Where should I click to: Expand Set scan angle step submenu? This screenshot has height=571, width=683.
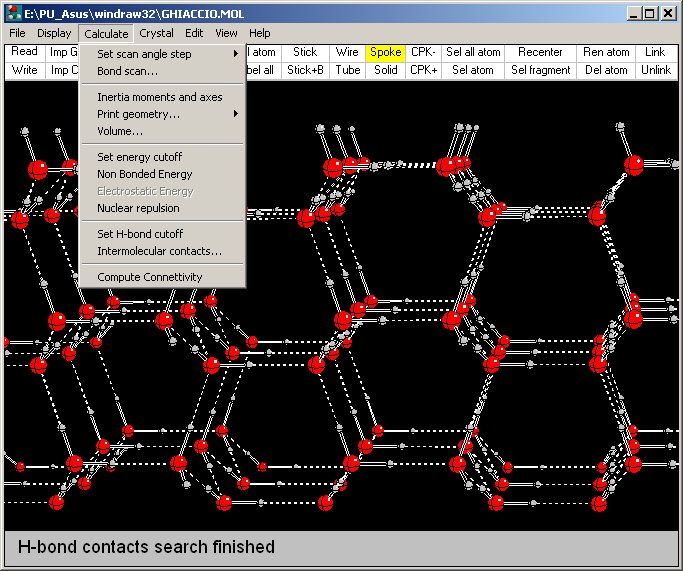coord(162,54)
